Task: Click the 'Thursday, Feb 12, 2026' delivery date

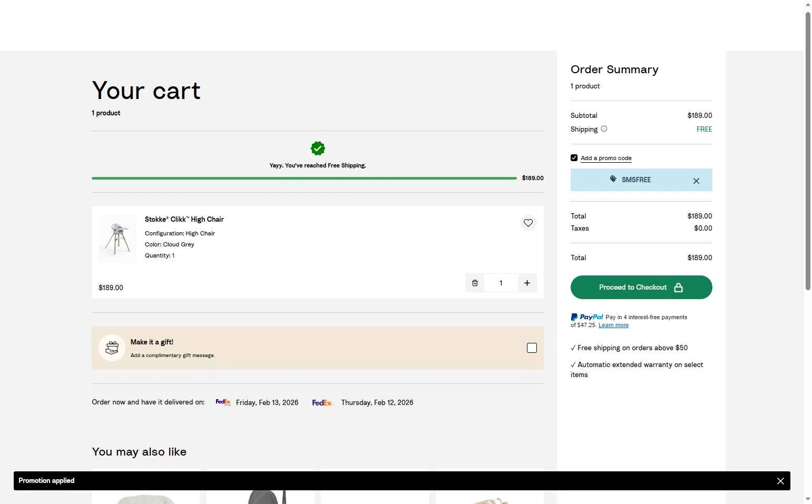Action: [377, 402]
